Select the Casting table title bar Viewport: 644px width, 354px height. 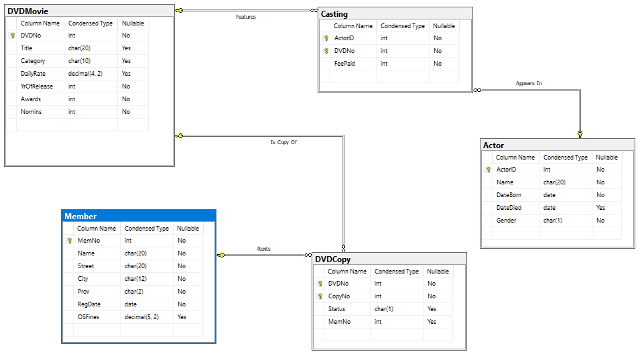click(x=395, y=13)
